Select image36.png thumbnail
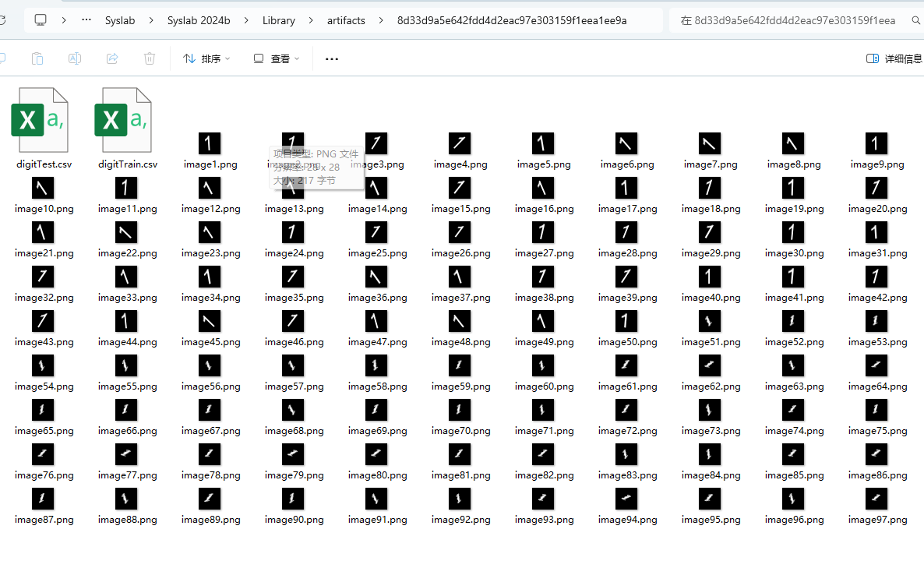The width and height of the screenshot is (924, 561). pyautogui.click(x=376, y=277)
